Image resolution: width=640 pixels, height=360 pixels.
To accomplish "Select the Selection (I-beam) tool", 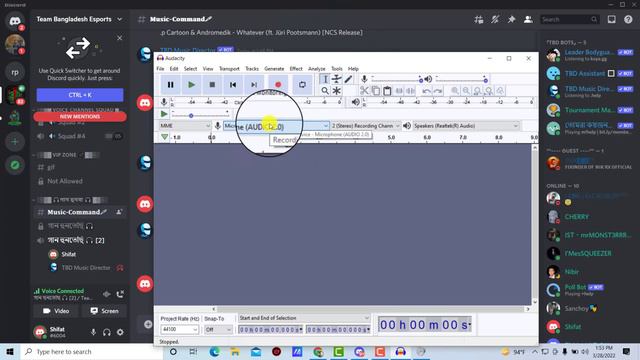I will [x=324, y=79].
